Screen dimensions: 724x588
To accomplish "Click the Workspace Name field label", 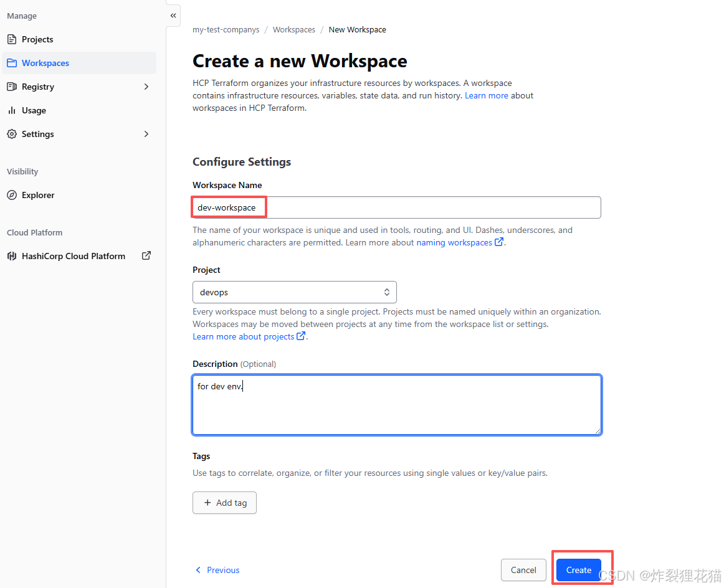I will point(227,185).
